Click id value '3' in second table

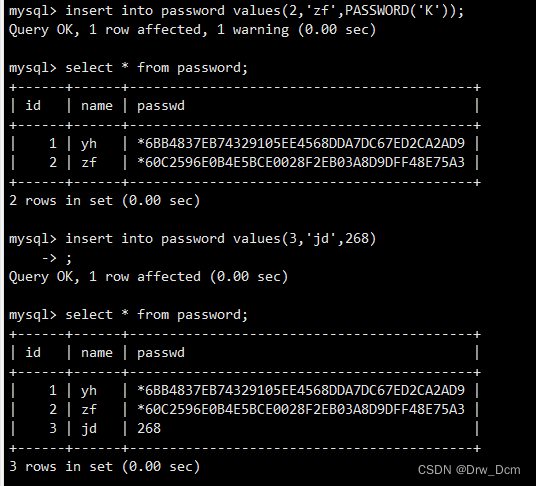pyautogui.click(x=53, y=428)
